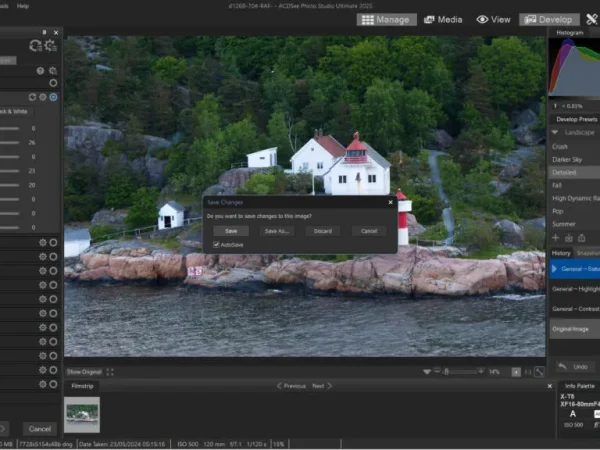Click the highlighted square button beside 14%
600x450 pixels.
click(516, 372)
